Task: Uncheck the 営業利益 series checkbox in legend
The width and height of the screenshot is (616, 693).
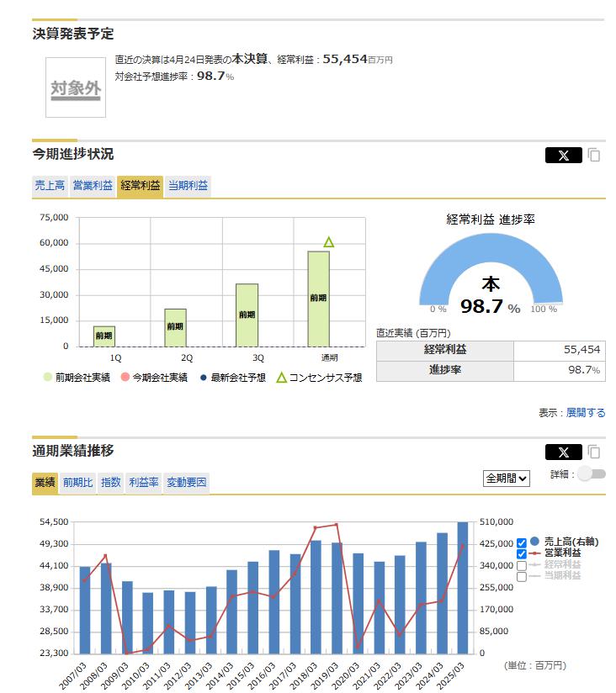Action: click(x=522, y=553)
